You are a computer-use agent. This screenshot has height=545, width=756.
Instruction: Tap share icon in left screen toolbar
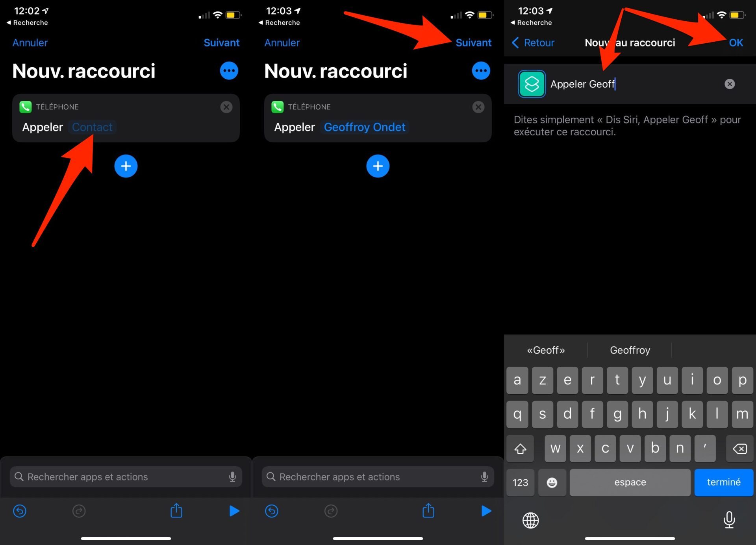(x=176, y=510)
